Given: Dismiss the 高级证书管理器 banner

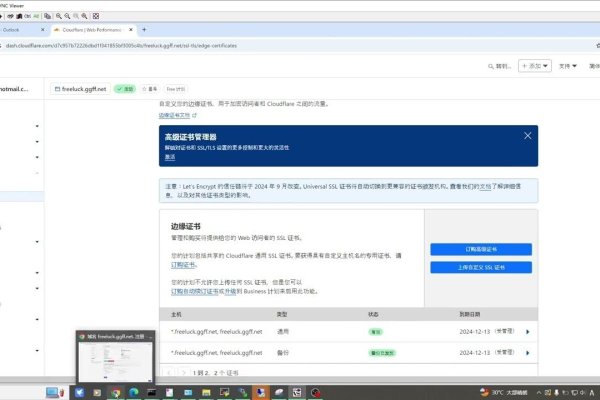Looking at the screenshot, I should pyautogui.click(x=528, y=136).
